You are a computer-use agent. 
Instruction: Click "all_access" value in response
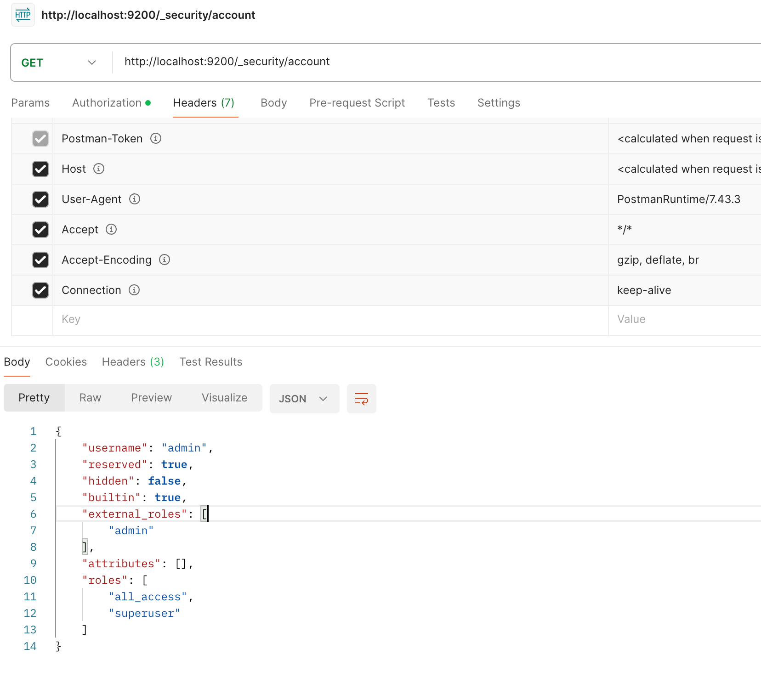[x=148, y=597]
